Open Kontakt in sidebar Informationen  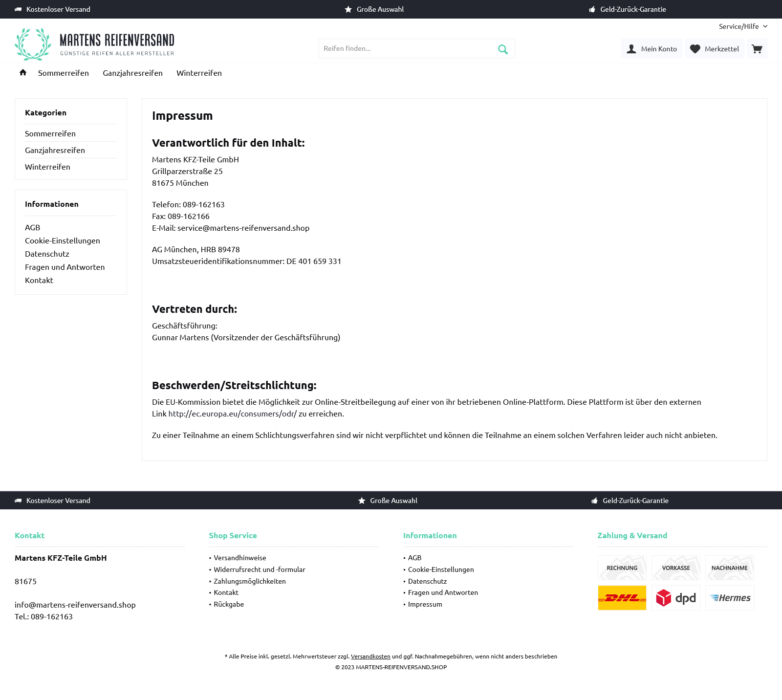pos(39,280)
